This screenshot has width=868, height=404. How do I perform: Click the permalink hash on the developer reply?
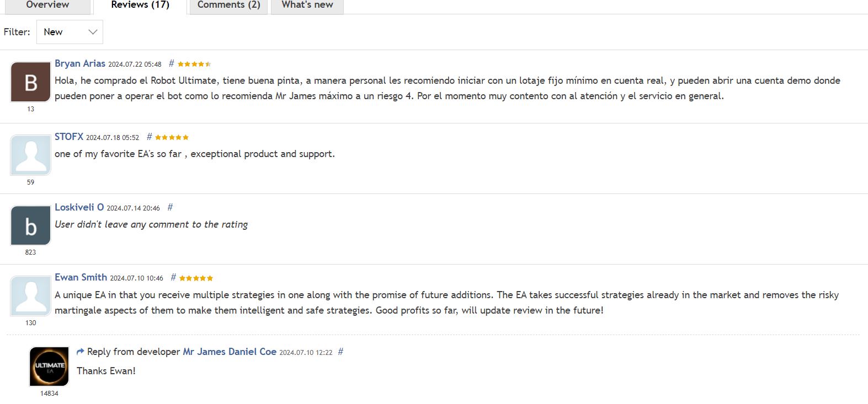[340, 351]
